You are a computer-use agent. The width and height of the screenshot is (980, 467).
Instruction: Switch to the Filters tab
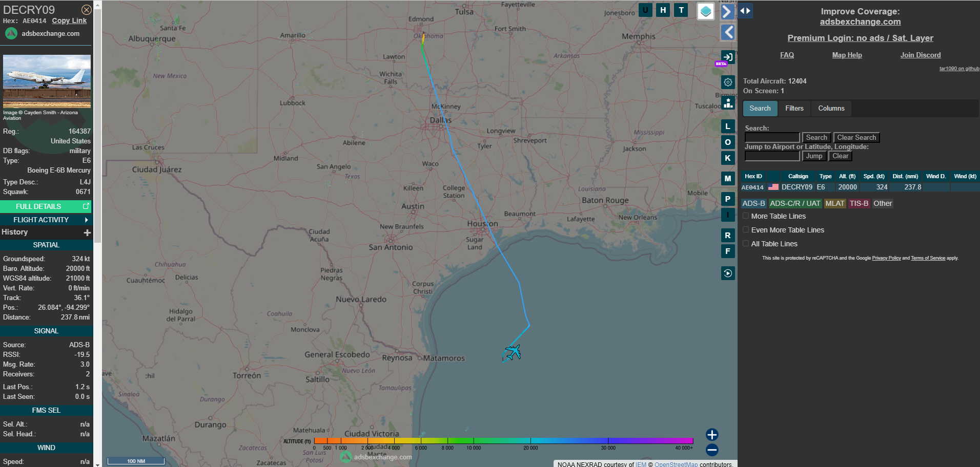pos(794,108)
